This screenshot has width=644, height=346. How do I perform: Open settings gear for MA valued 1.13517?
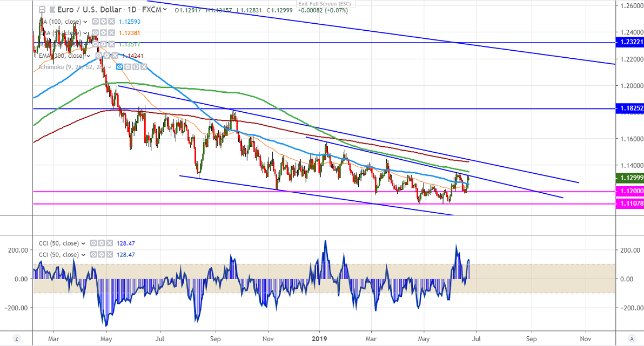(104, 44)
